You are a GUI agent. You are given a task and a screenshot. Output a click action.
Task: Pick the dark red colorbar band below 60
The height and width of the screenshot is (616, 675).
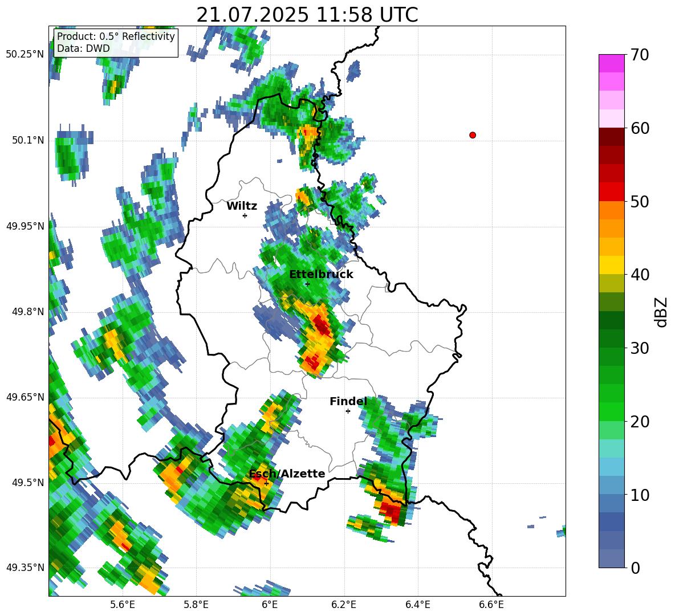[611, 137]
